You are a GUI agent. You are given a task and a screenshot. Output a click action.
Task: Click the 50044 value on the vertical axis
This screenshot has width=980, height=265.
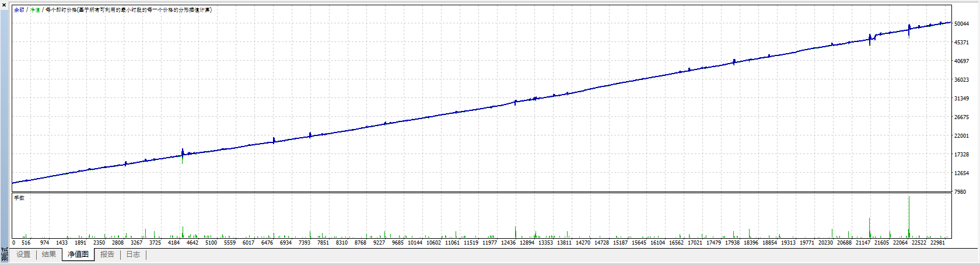point(961,24)
